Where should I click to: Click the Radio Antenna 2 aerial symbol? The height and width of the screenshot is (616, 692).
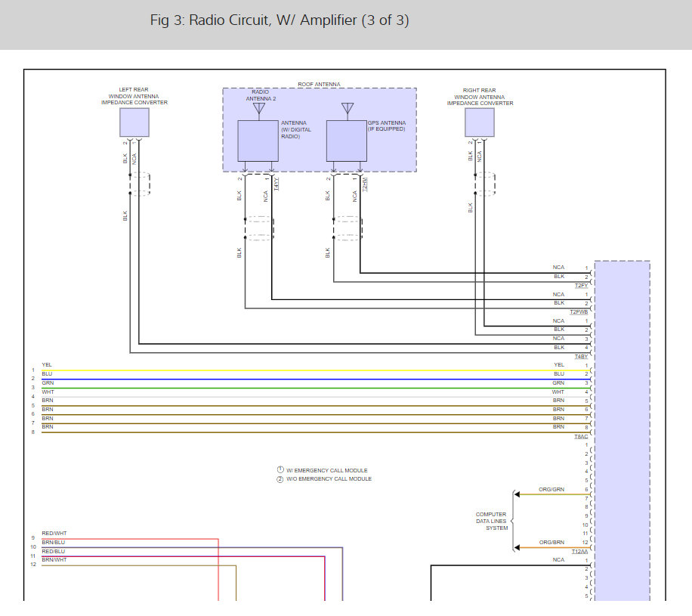259,109
